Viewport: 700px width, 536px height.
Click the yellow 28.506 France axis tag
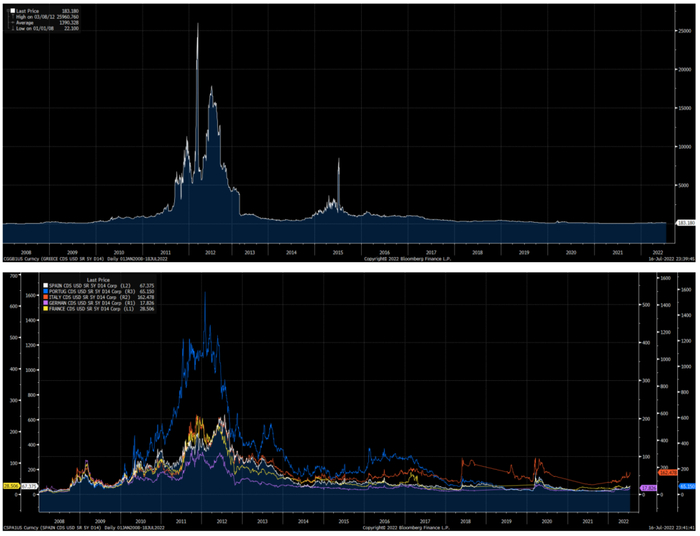(x=11, y=486)
